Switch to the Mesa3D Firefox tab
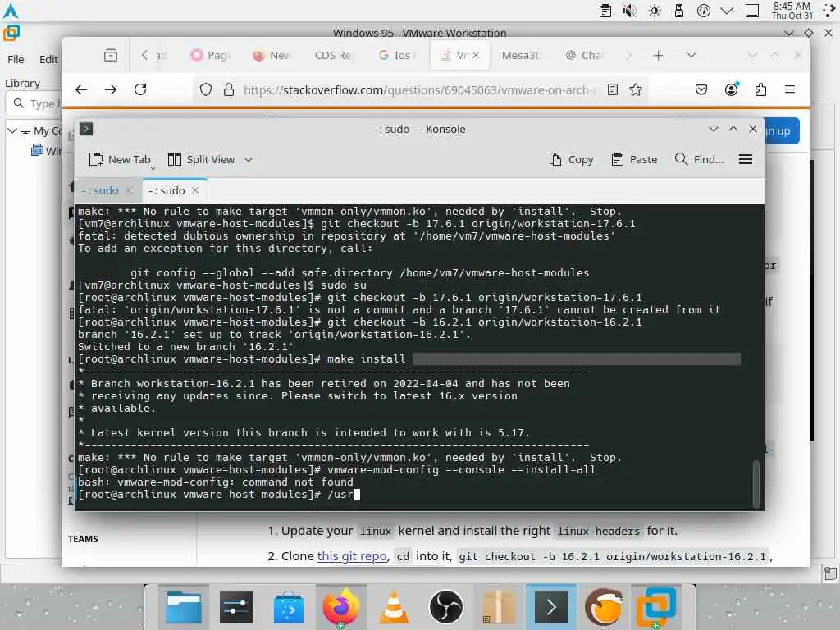This screenshot has width=840, height=630. [x=521, y=55]
